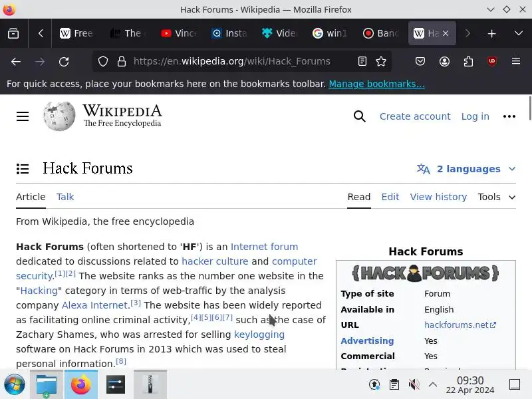Image resolution: width=532 pixels, height=399 pixels.
Task: Open Firefox account icon
Action: pos(444,61)
